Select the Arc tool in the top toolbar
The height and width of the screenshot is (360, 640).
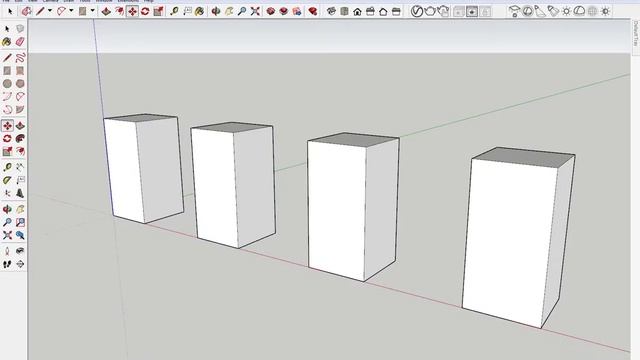coord(61,11)
